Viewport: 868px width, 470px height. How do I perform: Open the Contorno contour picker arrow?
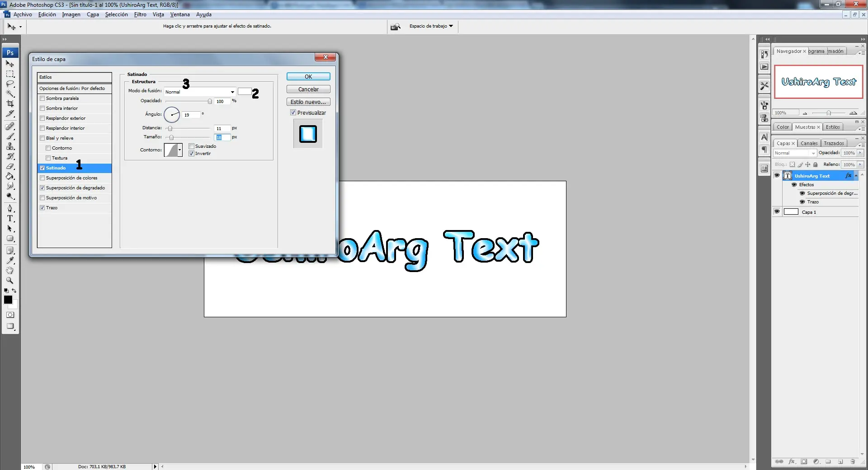click(x=180, y=150)
